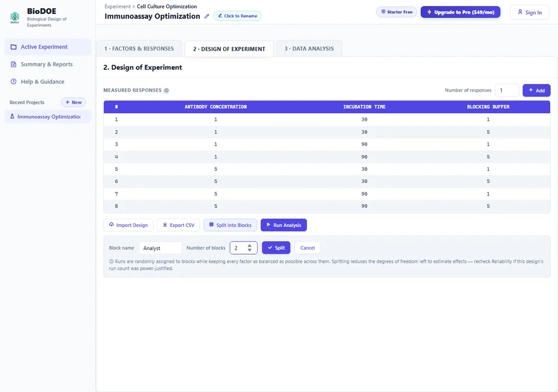The width and height of the screenshot is (558, 392).
Task: Click the Cell Culture Optimization breadcrumb
Action: (x=167, y=6)
